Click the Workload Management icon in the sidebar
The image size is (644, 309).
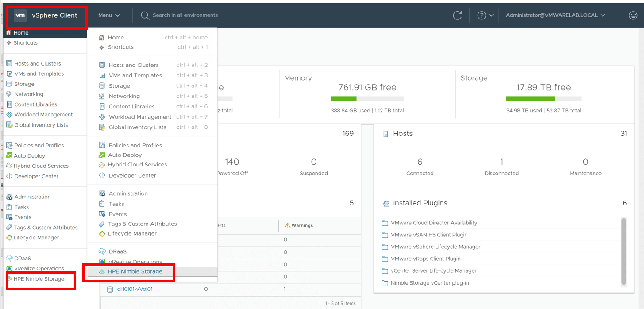pyautogui.click(x=9, y=115)
